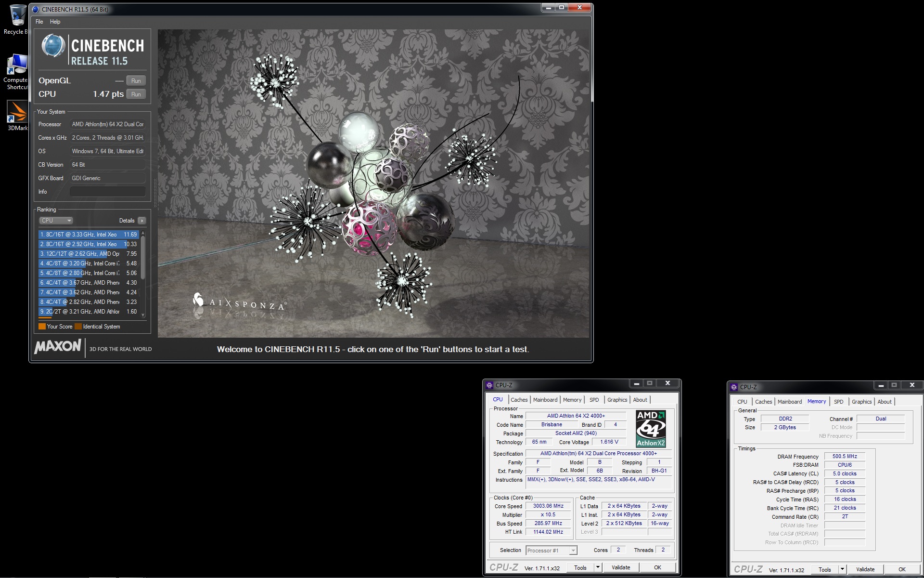Maximize the Cinebench window
Image resolution: width=924 pixels, height=578 pixels.
(562, 7)
